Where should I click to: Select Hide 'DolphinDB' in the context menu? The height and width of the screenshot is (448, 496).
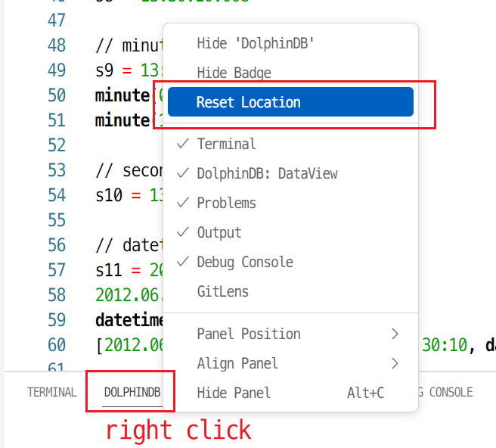tap(255, 43)
